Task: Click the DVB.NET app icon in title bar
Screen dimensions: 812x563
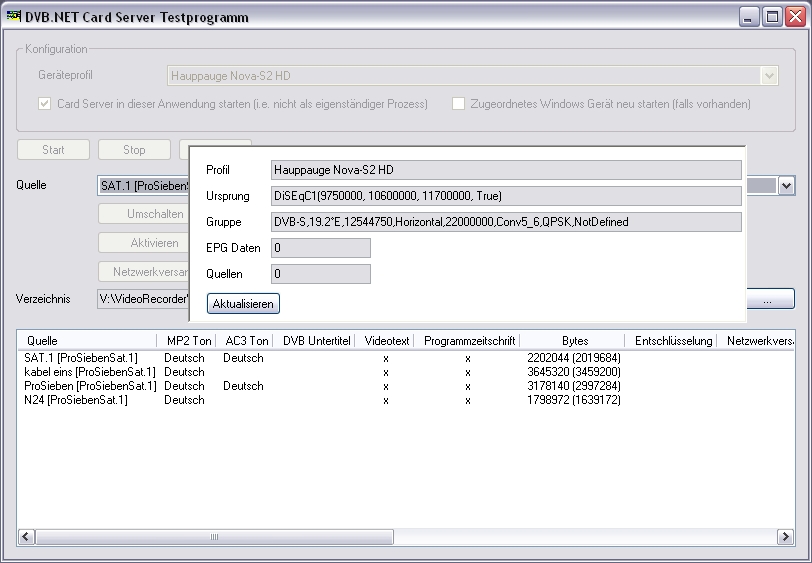Action: 14,17
